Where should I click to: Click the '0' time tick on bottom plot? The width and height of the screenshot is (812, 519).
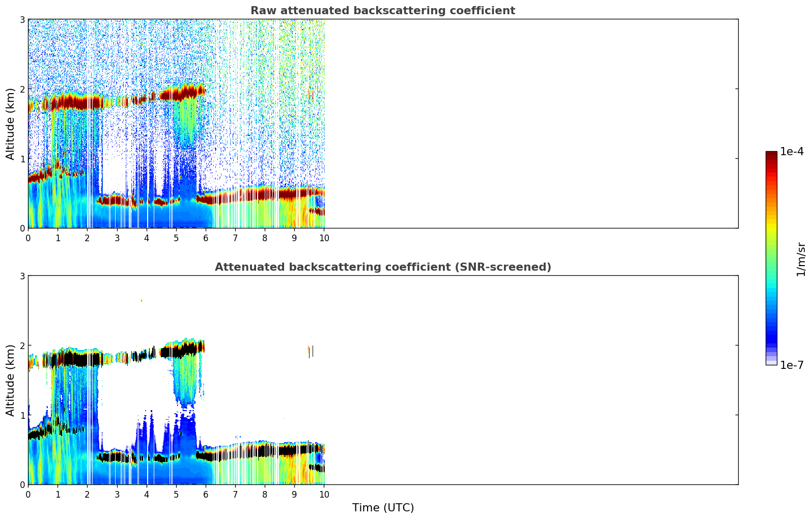(28, 495)
